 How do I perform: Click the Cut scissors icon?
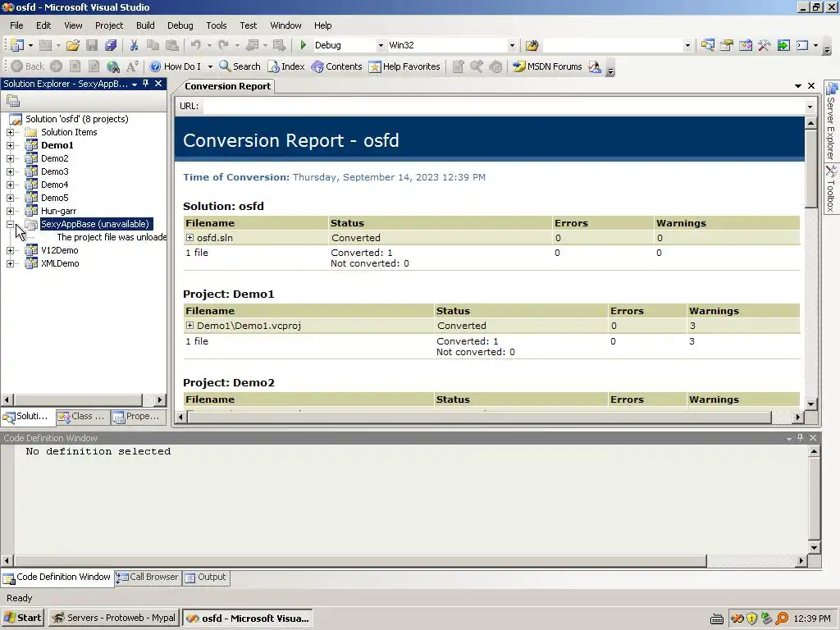134,46
